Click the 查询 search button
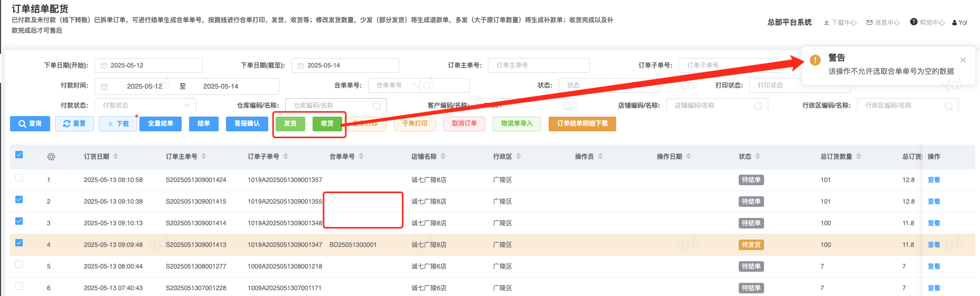Image resolution: width=980 pixels, height=296 pixels. pyautogui.click(x=30, y=123)
